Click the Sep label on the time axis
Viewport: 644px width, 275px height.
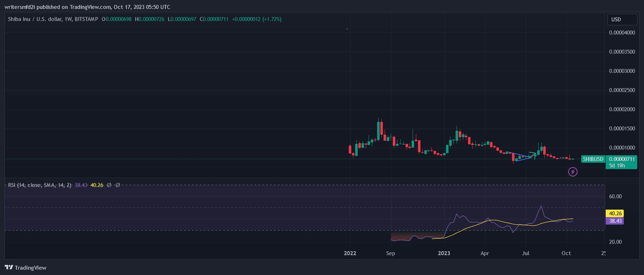click(390, 253)
